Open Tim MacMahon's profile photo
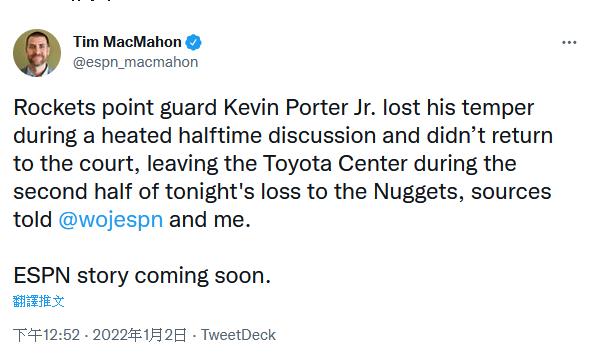 pyautogui.click(x=37, y=53)
